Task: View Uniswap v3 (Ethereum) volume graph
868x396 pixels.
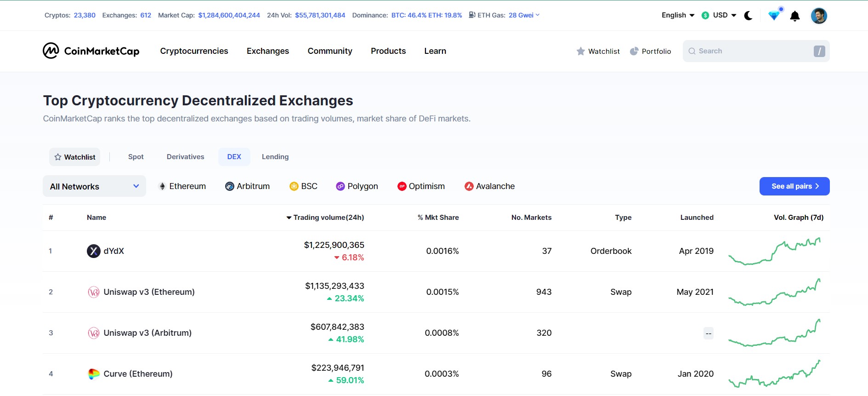Action: [x=775, y=292]
